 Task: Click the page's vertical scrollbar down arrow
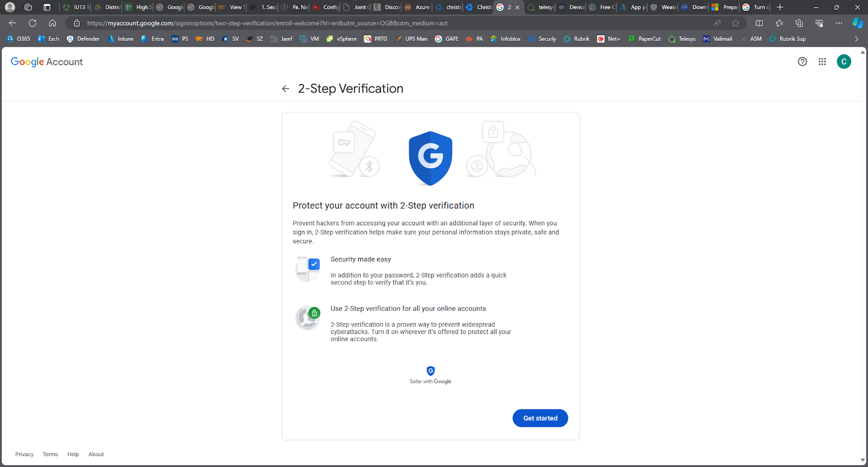click(x=863, y=460)
